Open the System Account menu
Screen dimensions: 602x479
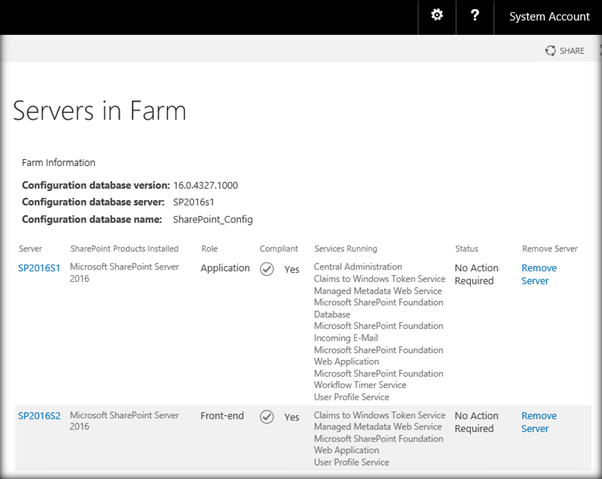[549, 16]
